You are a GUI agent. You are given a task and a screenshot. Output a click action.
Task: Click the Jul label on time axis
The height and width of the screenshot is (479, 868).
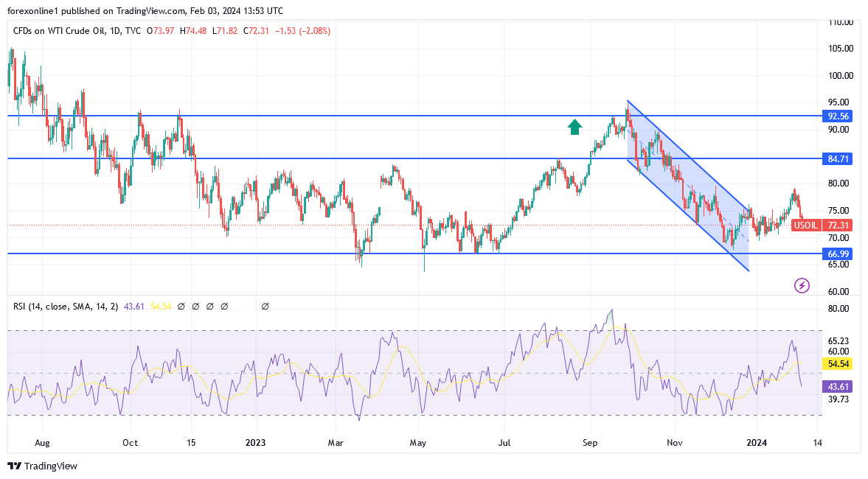point(504,442)
